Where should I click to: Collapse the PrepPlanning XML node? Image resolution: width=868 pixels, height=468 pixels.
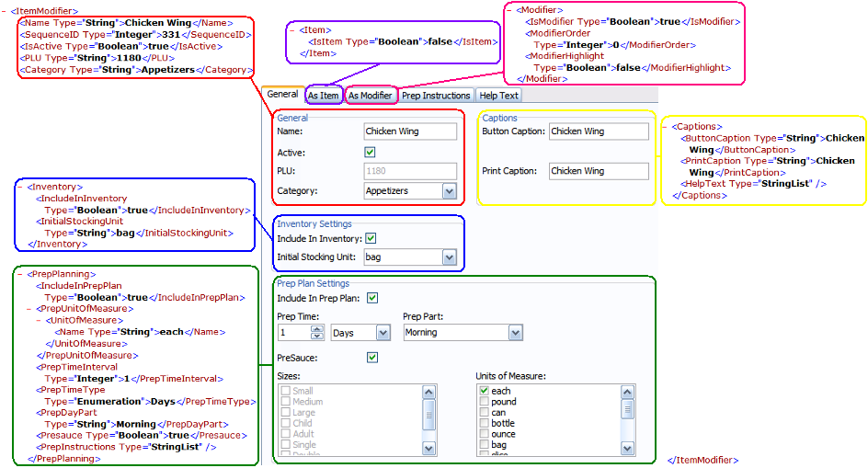click(x=22, y=274)
